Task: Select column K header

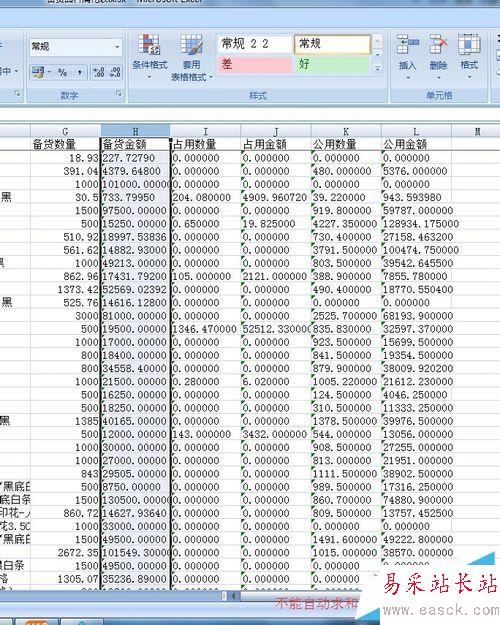Action: click(x=346, y=131)
